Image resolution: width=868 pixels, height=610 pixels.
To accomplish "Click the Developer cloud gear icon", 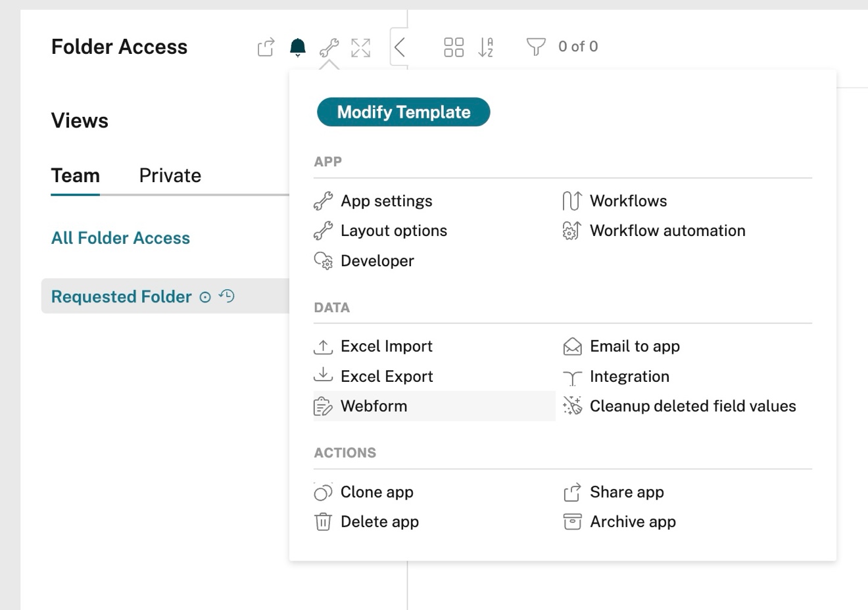I will [323, 261].
